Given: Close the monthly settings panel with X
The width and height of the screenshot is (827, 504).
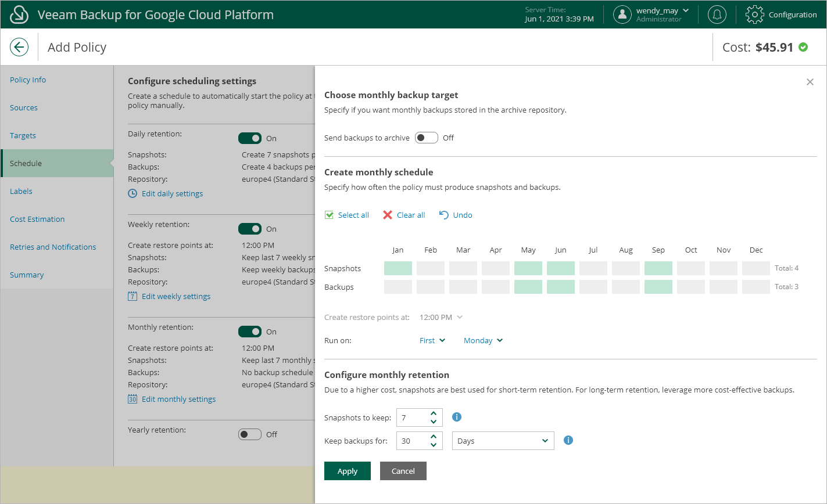Looking at the screenshot, I should coord(810,82).
